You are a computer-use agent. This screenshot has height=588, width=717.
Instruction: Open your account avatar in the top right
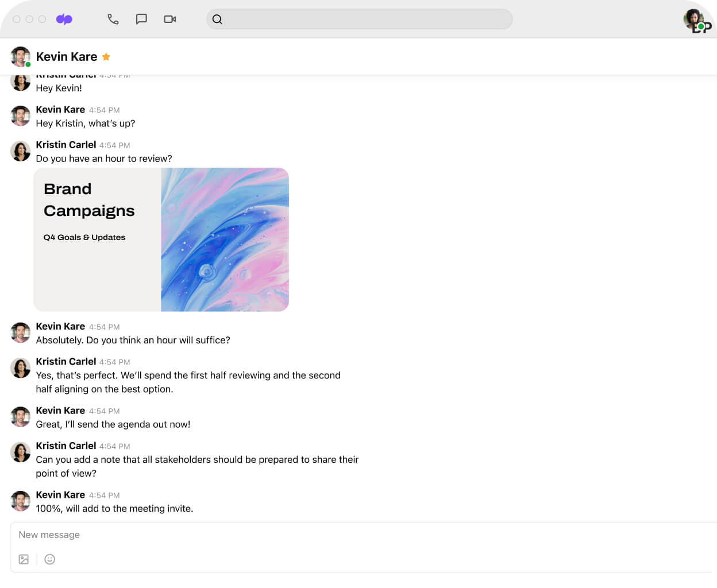696,20
